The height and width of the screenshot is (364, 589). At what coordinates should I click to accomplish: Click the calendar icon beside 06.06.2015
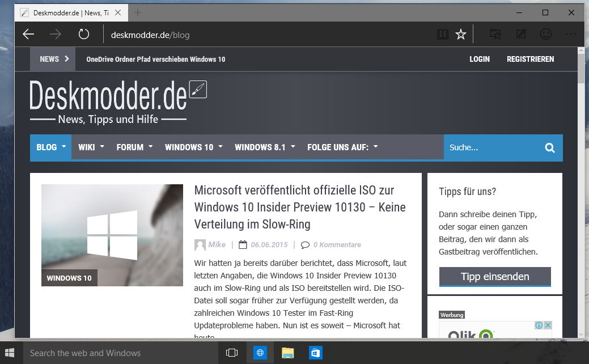pyautogui.click(x=243, y=245)
